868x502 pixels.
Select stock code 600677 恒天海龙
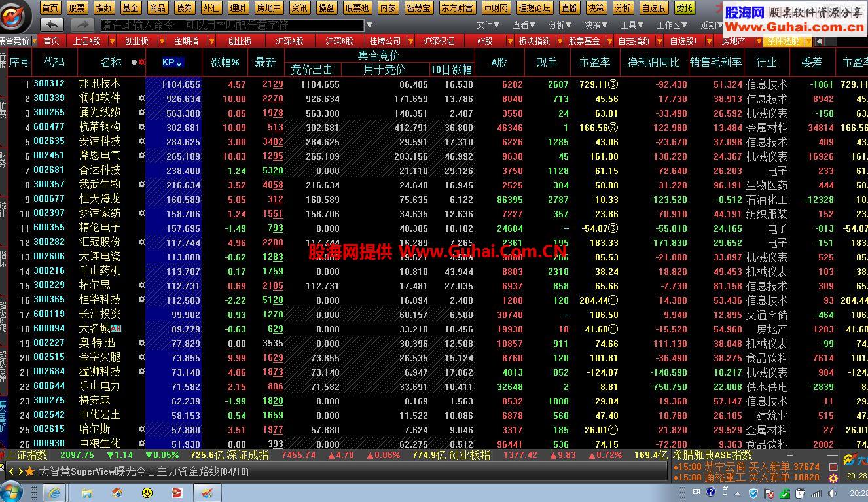(49, 199)
